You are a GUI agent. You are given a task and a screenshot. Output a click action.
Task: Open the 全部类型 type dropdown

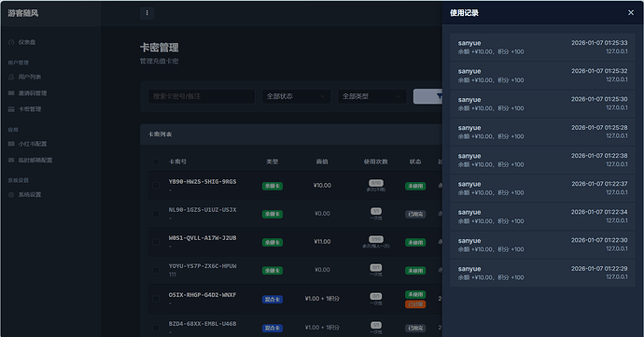[x=371, y=96]
